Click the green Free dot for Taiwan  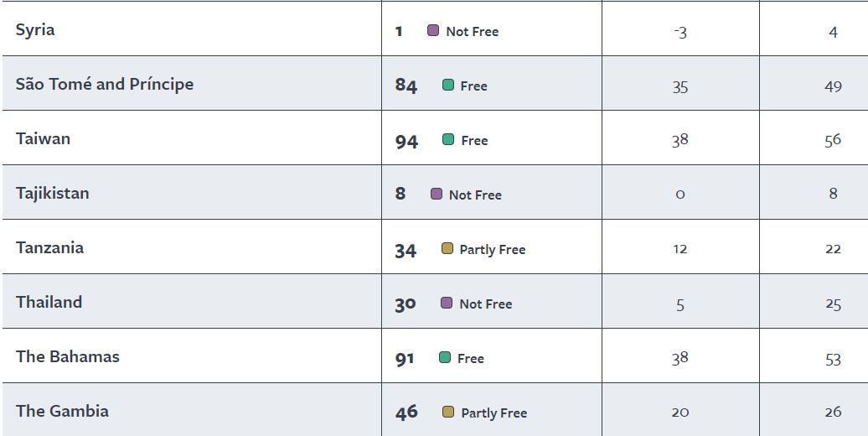(448, 140)
